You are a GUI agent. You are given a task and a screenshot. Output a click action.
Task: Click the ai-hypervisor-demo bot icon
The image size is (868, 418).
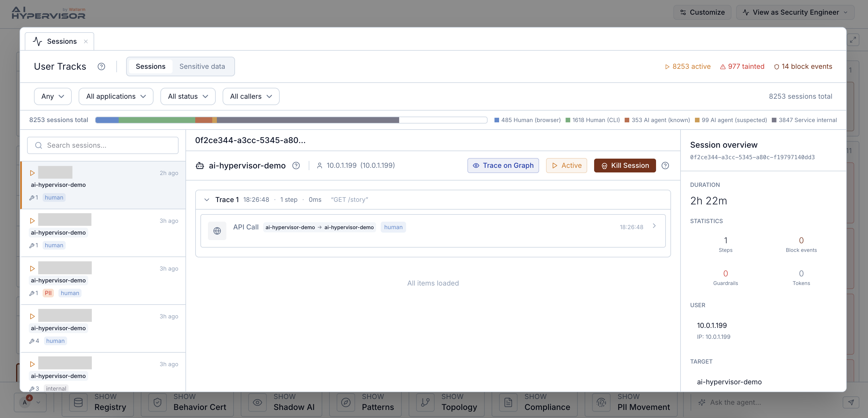click(x=200, y=166)
